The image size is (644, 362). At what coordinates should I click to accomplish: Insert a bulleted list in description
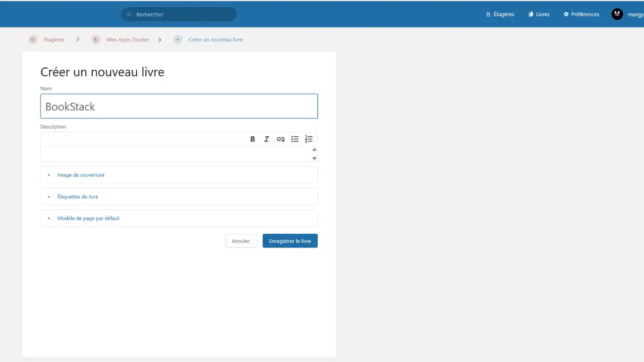pyautogui.click(x=295, y=139)
